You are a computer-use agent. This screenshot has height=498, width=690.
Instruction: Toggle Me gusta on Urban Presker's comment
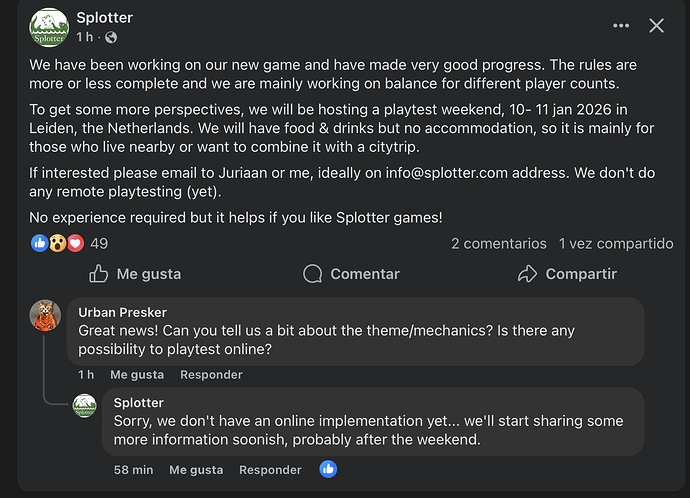137,375
